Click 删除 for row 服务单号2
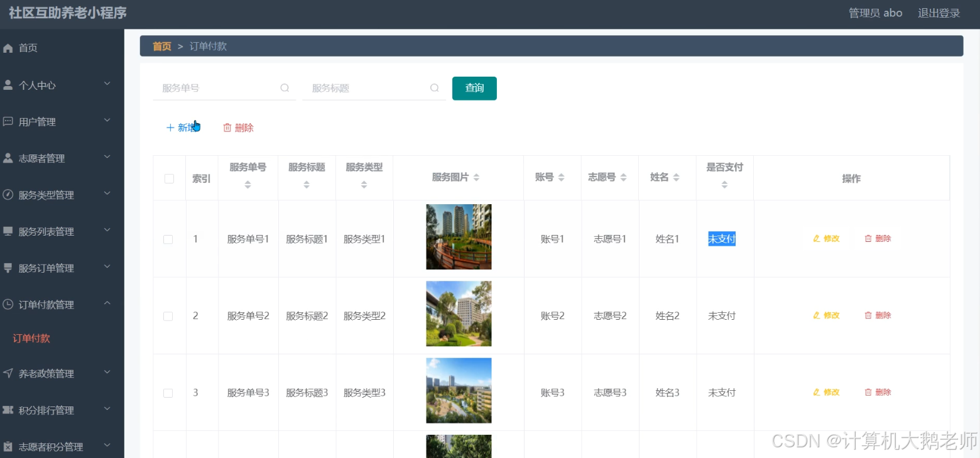This screenshot has width=980, height=458. 878,315
